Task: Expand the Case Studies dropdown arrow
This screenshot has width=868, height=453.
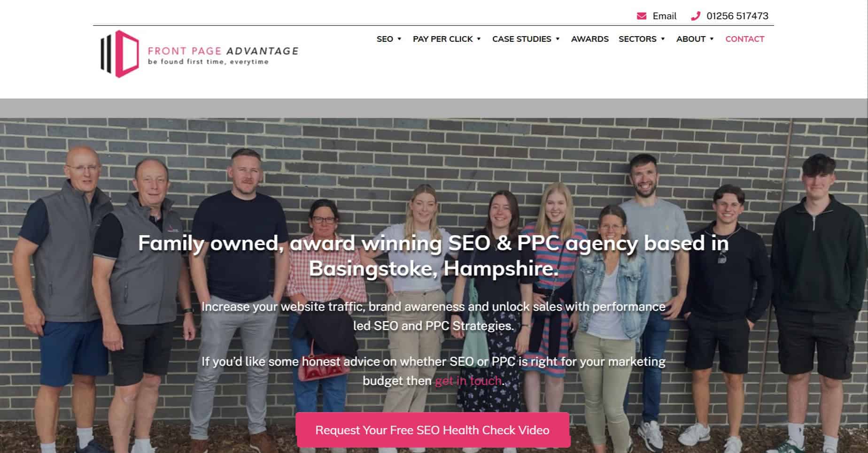Action: pyautogui.click(x=558, y=39)
